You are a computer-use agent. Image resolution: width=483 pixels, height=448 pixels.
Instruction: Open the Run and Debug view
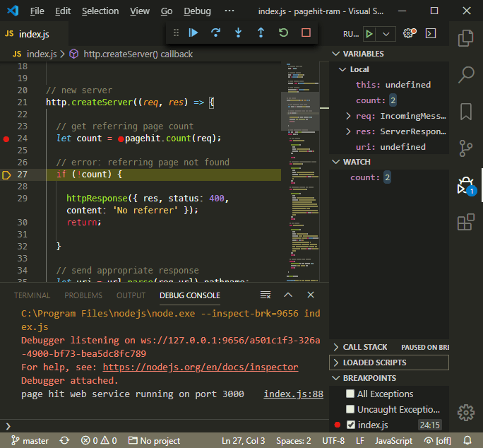click(x=466, y=186)
